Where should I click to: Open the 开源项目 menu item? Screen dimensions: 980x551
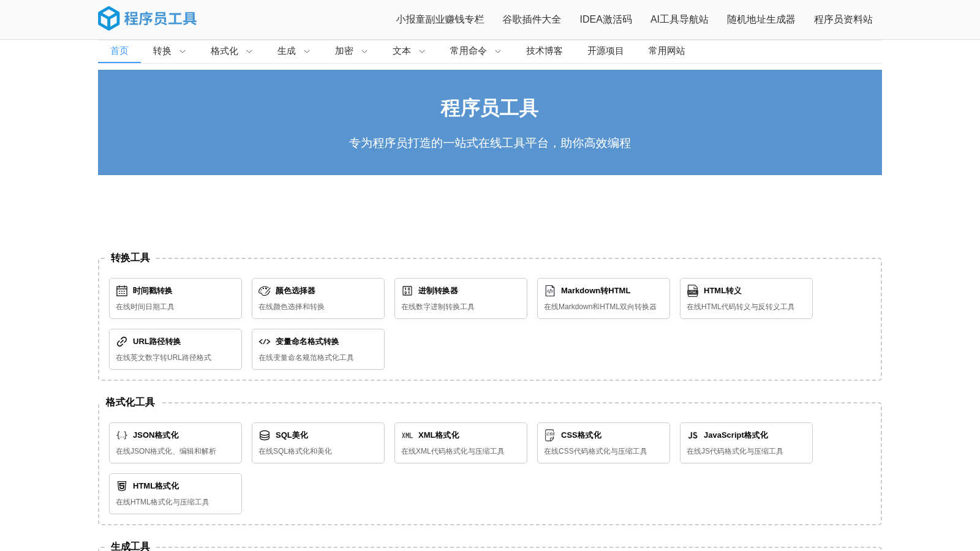[x=606, y=51]
